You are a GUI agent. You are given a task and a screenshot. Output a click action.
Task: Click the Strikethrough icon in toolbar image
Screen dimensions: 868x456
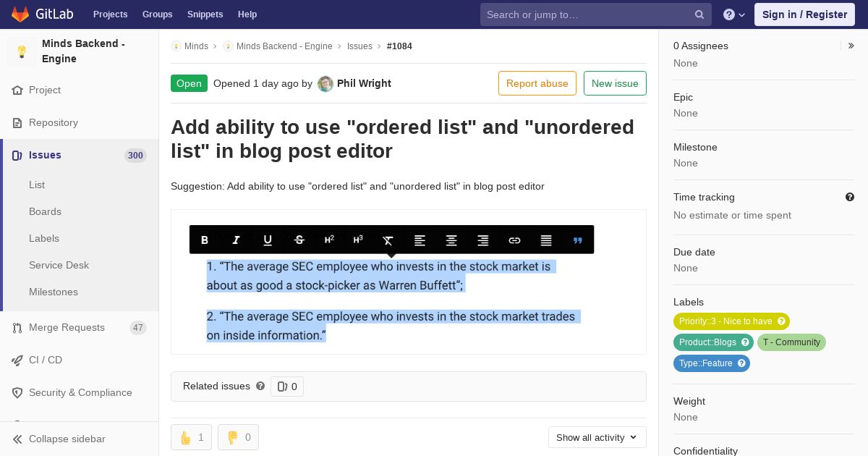299,240
